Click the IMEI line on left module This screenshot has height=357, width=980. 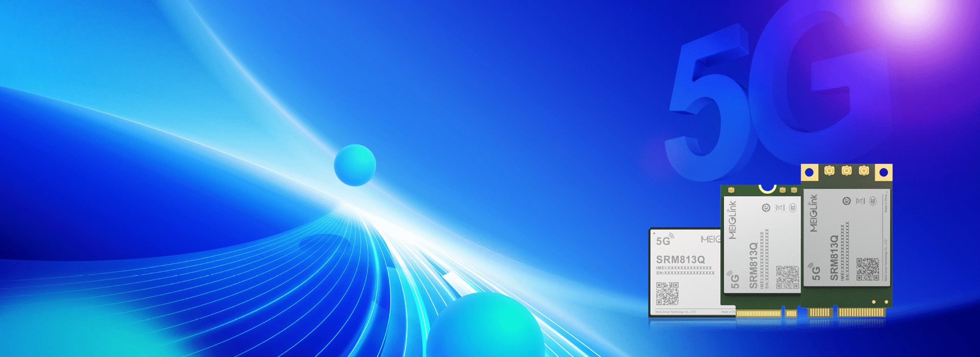tap(684, 268)
